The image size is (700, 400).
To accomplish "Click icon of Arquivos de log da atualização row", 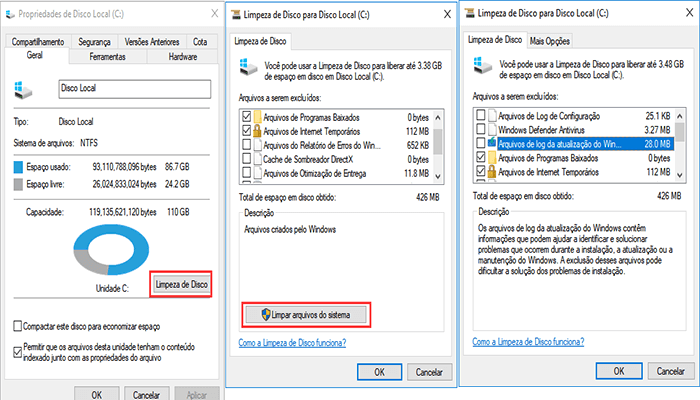I will pos(492,143).
